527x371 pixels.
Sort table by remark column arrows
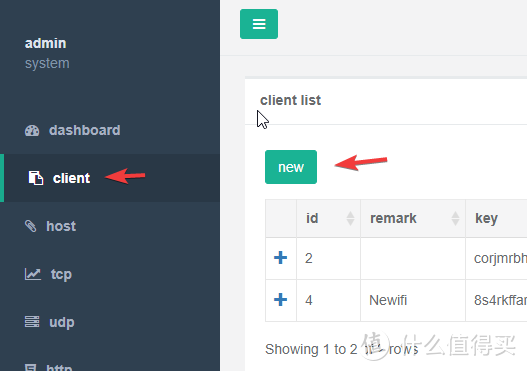(x=455, y=218)
